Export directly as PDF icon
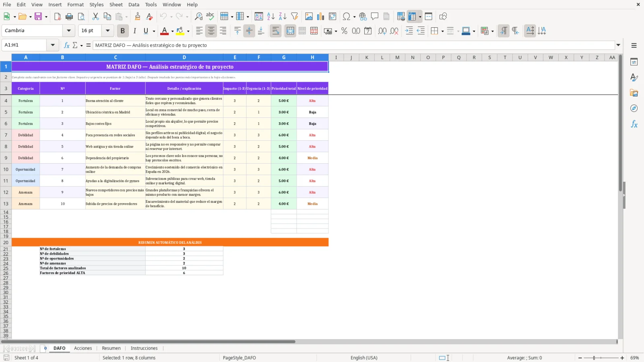Viewport: 644px width, 362px height. (58, 16)
